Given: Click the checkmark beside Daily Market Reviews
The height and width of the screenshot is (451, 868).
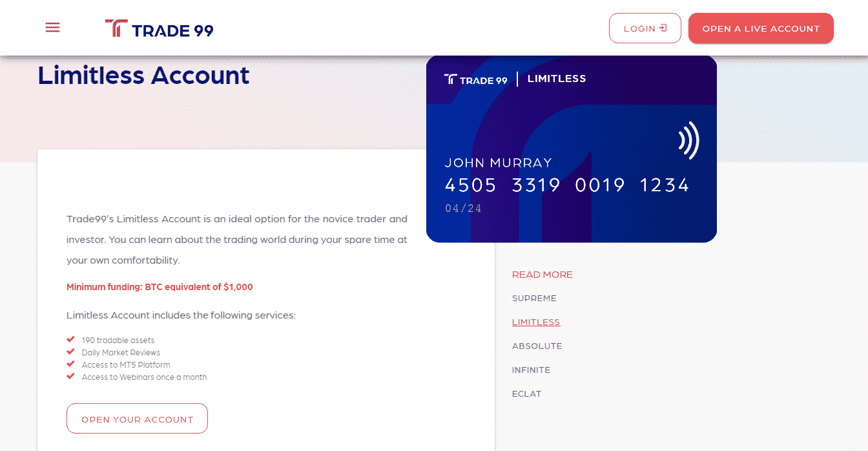Looking at the screenshot, I should tap(70, 351).
